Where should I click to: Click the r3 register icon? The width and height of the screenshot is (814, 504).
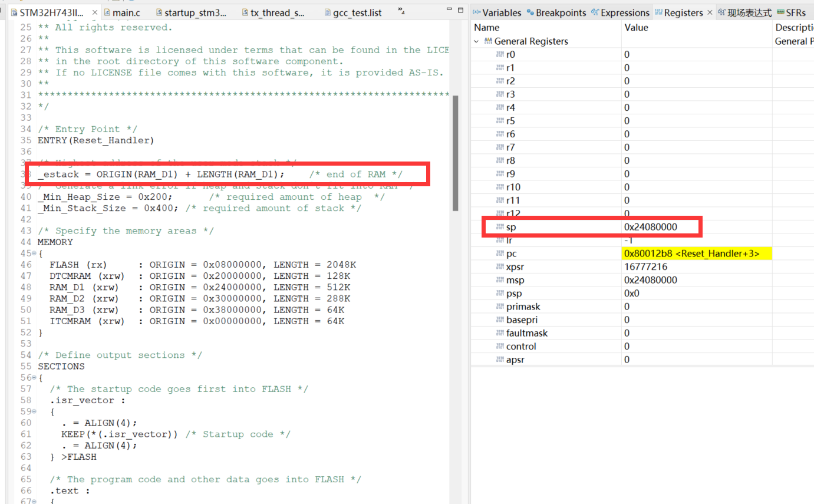pos(500,94)
